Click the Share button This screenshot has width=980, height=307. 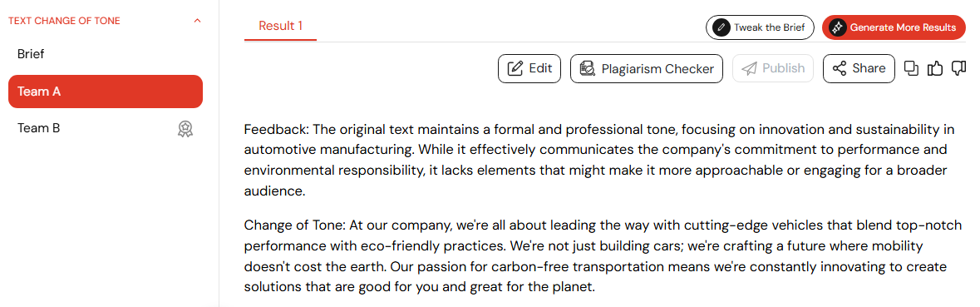859,68
